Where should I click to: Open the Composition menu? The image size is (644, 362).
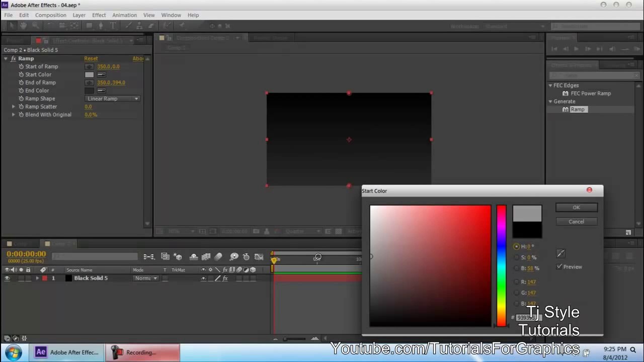(51, 15)
